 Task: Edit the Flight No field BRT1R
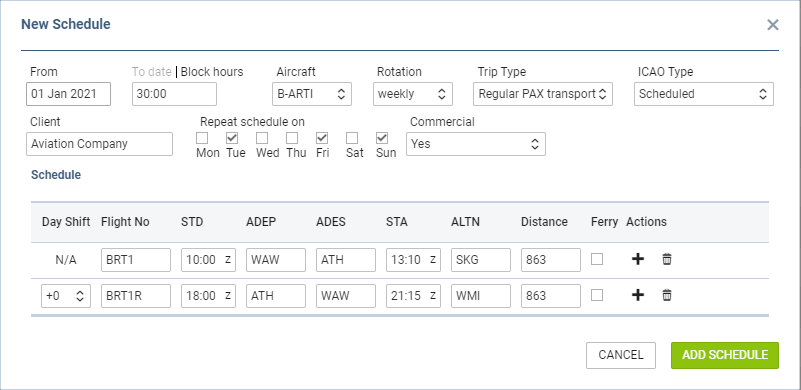point(136,295)
